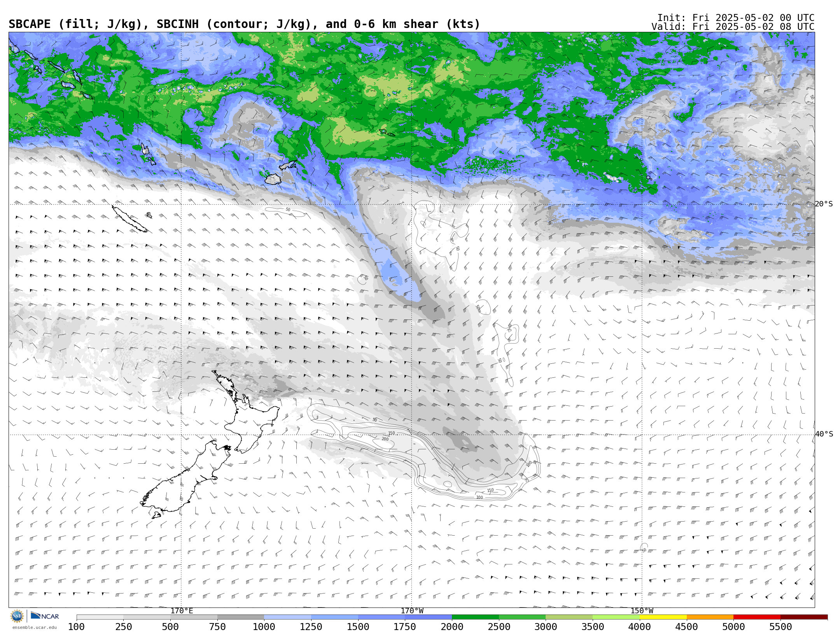840x632 pixels.
Task: Click the 170°W longitude label
Action: point(412,611)
